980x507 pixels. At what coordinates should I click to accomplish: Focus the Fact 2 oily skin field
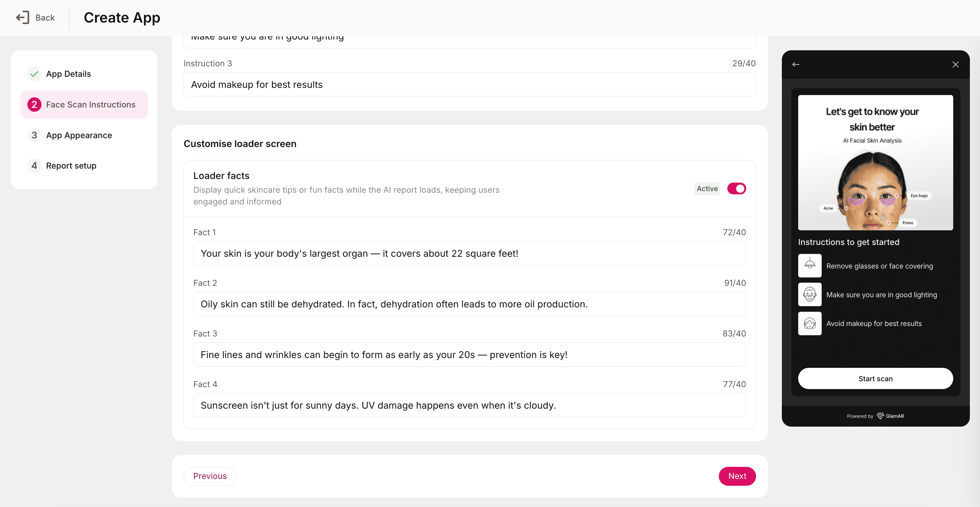coord(469,304)
